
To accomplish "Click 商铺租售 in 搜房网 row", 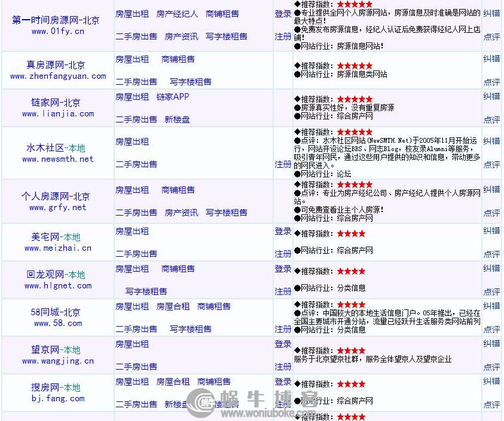I will coord(214,382).
